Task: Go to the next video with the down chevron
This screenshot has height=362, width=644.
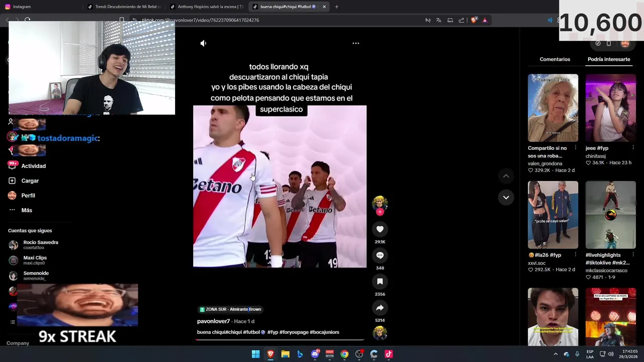Action: coord(506,197)
